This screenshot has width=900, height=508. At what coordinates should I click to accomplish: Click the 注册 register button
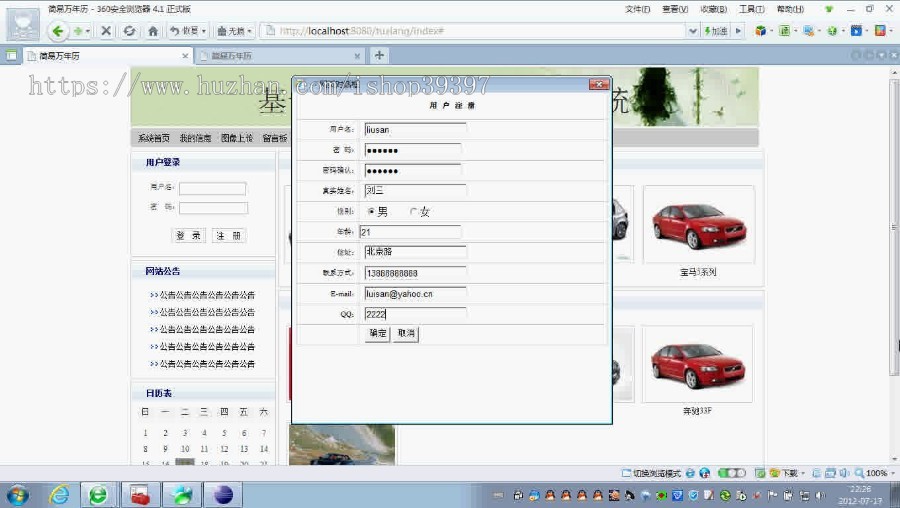[x=228, y=235]
